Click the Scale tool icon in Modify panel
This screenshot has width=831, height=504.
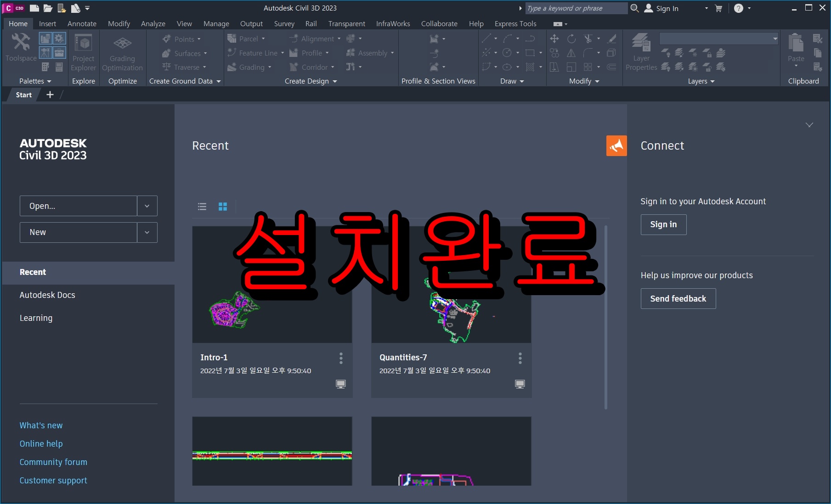pos(571,67)
